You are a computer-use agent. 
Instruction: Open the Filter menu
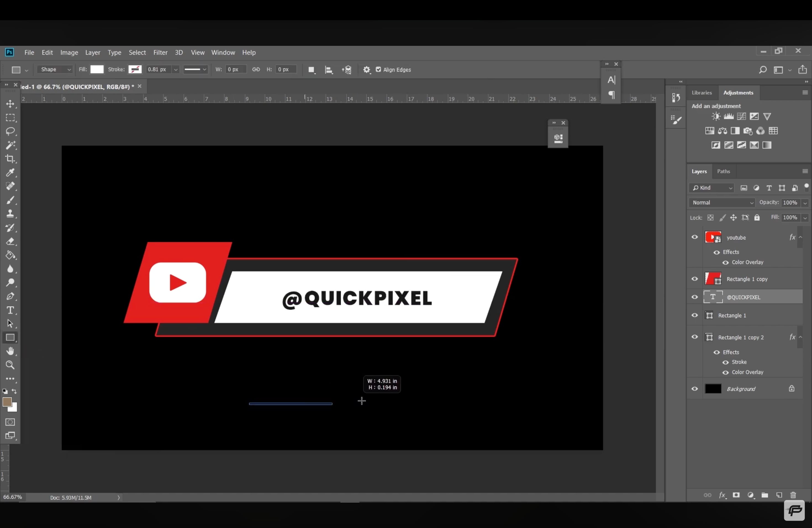coord(160,52)
